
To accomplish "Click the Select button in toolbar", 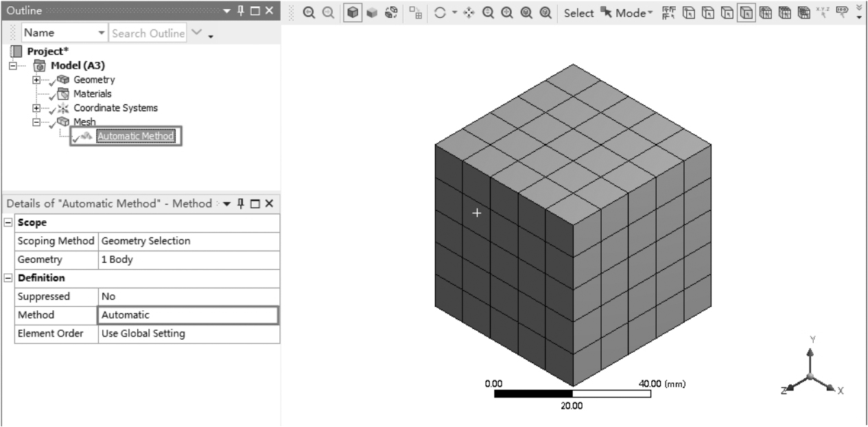I will point(579,13).
